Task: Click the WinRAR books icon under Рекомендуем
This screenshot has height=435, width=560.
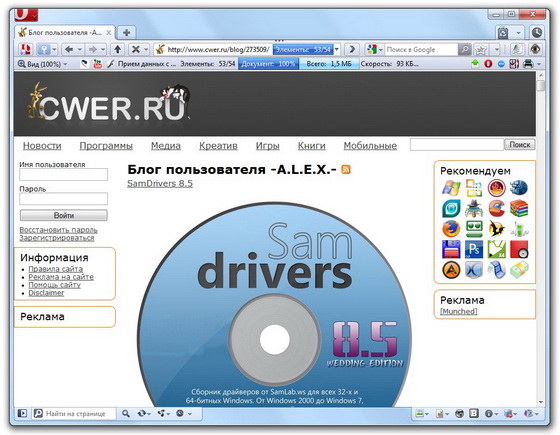Action: pyautogui.click(x=519, y=209)
